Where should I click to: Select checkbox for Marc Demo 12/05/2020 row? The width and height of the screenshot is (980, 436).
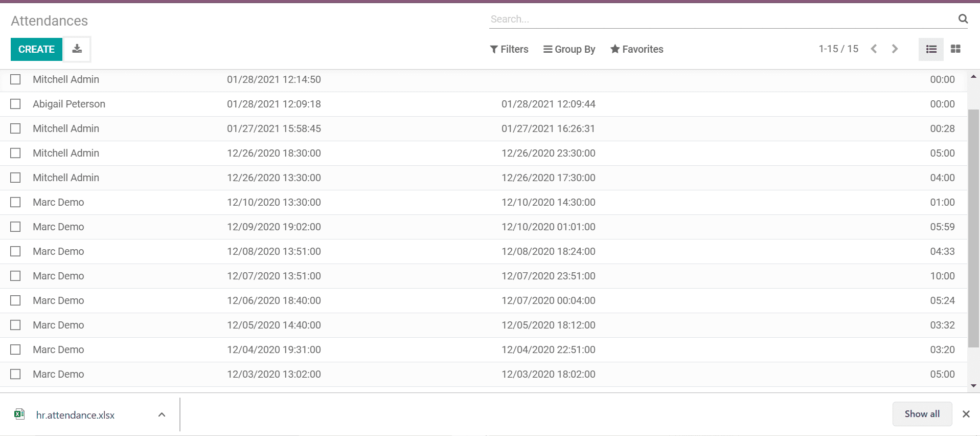coord(16,325)
